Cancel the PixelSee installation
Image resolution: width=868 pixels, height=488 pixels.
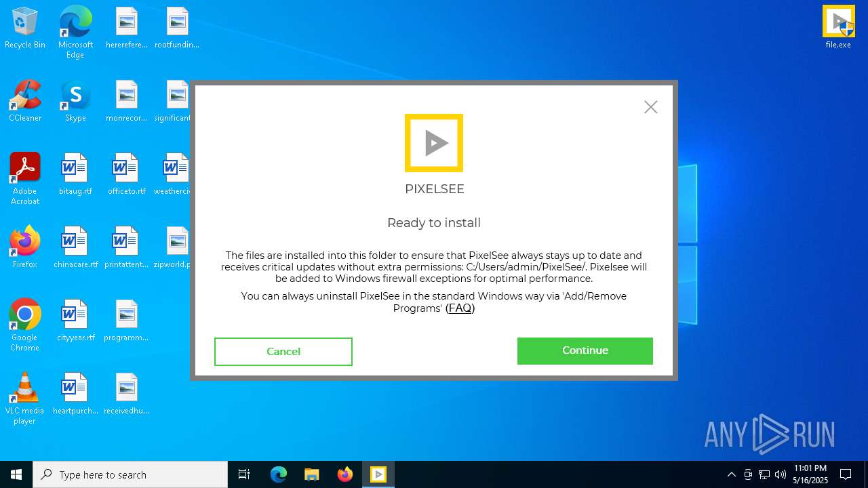click(x=283, y=352)
